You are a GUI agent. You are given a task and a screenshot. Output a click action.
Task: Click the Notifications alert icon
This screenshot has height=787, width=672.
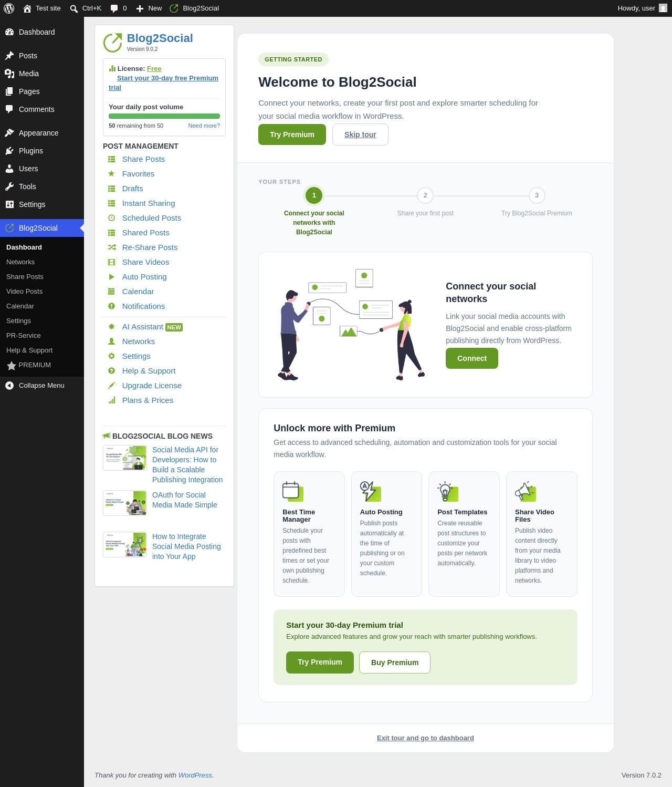[111, 306]
